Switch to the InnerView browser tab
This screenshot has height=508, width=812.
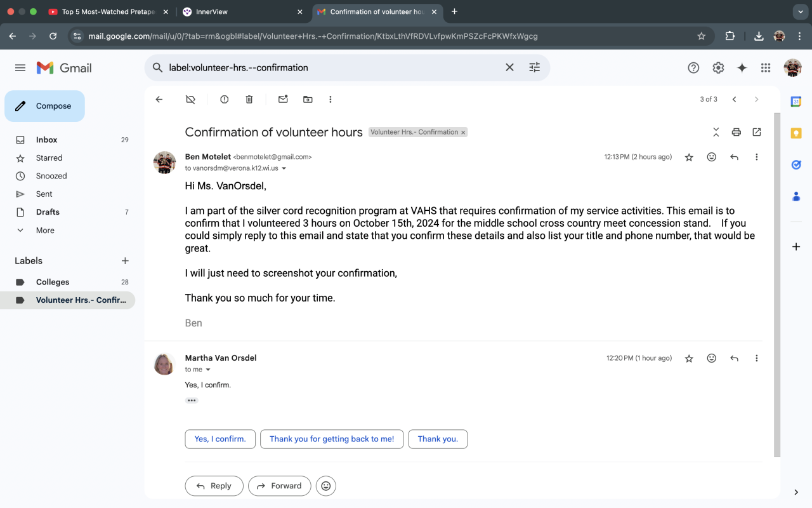pos(240,11)
